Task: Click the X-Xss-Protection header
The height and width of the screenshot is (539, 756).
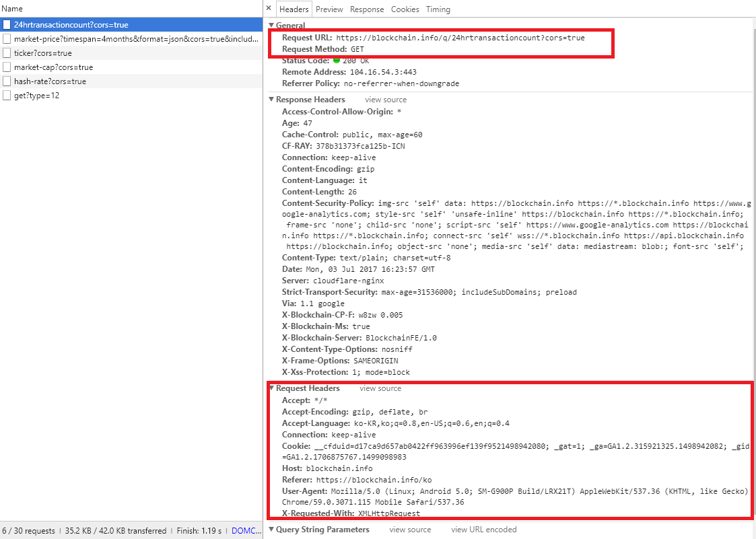Action: click(x=346, y=372)
